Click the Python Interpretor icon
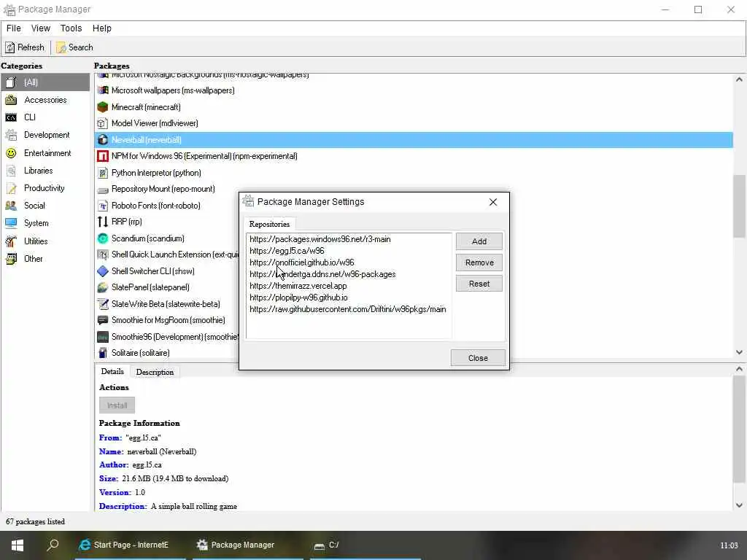This screenshot has width=747, height=560. coord(102,173)
